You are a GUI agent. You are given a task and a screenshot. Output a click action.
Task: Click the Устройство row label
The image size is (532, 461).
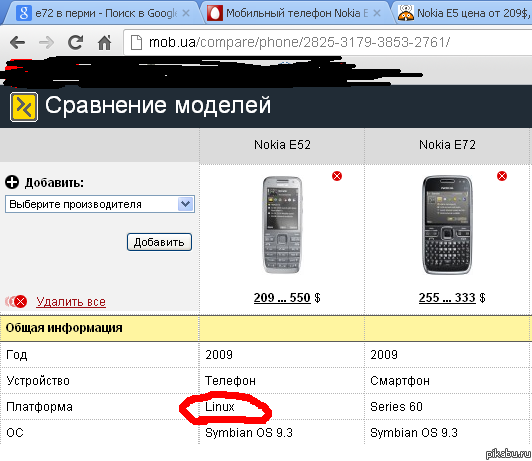[x=38, y=381]
